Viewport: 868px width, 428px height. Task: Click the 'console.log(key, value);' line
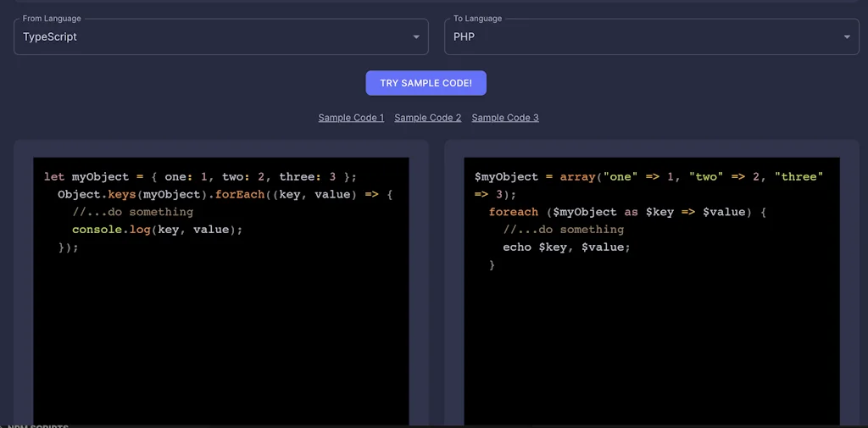coord(157,230)
